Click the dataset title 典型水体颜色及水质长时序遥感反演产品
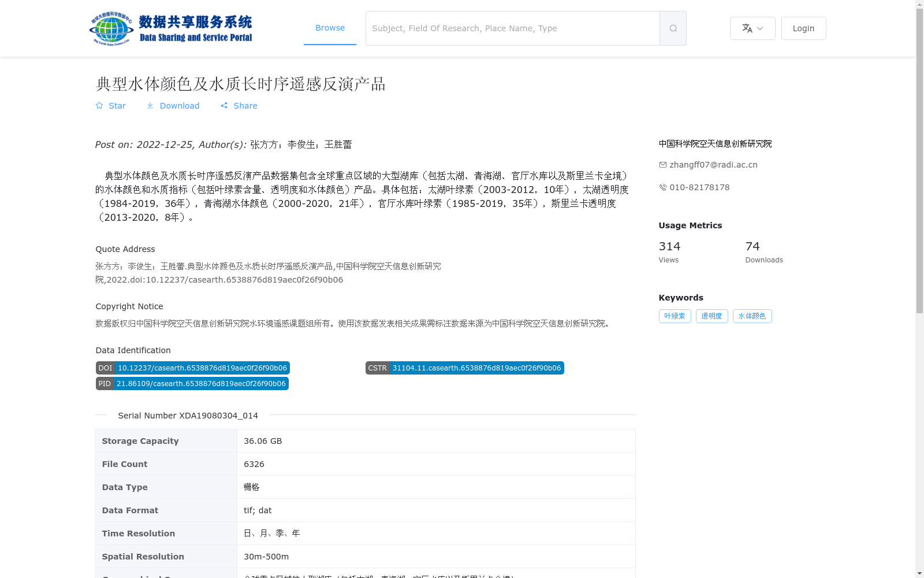This screenshot has width=924, height=578. coord(240,84)
